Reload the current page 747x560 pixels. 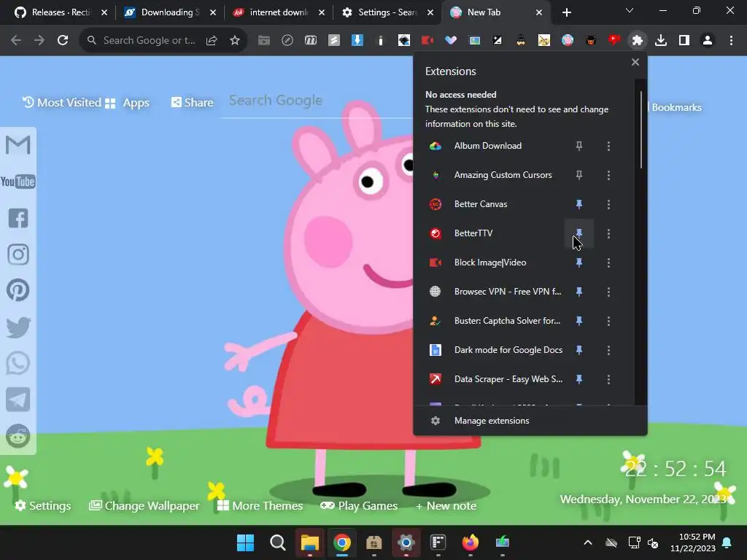coord(63,41)
